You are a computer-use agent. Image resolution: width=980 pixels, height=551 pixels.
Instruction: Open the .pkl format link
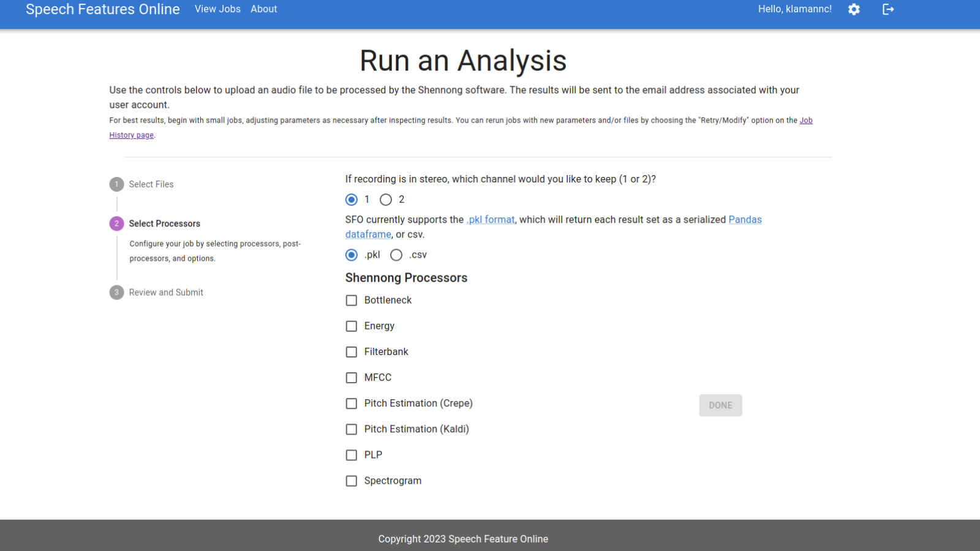click(491, 220)
